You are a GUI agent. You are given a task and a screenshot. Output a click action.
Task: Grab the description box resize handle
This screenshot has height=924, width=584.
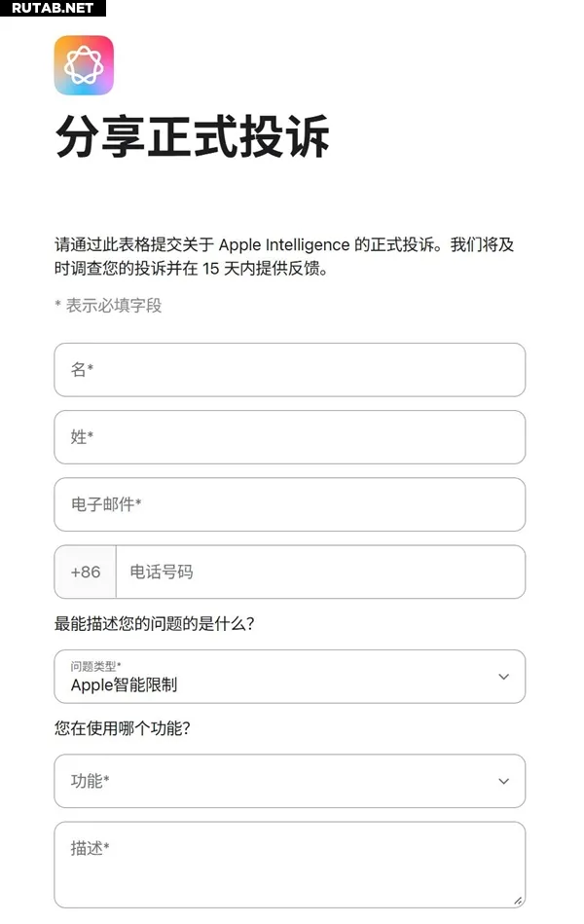(x=517, y=900)
